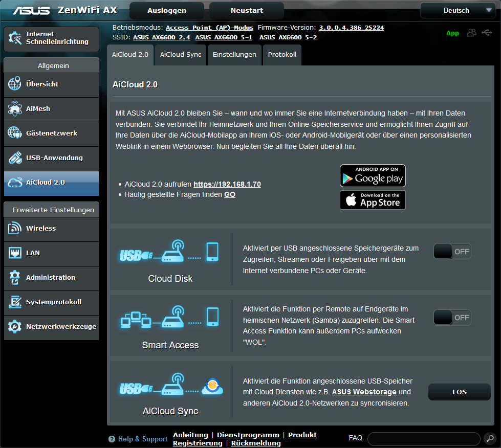Screen dimensions: 501x448
Task: Click the connected clients users icon
Action: [472, 33]
